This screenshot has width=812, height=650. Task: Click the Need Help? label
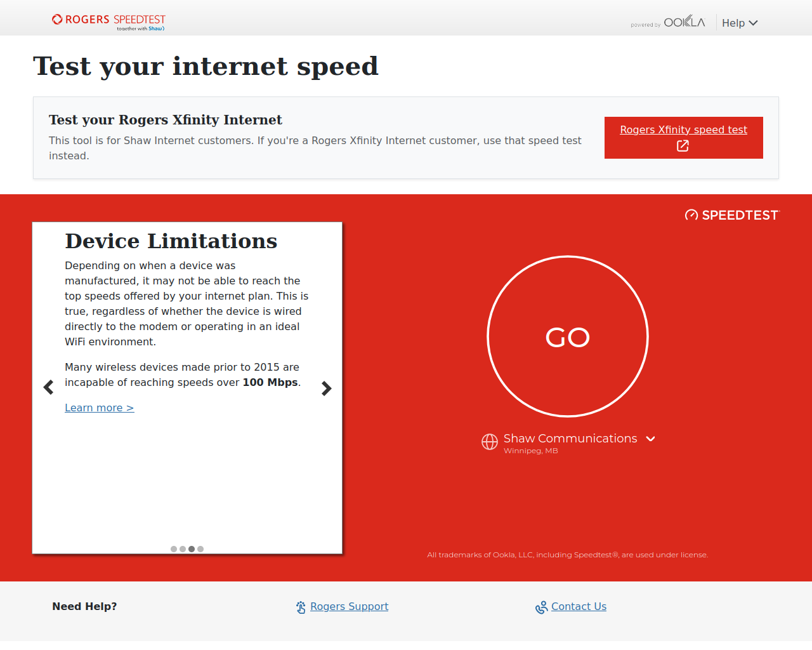point(84,606)
